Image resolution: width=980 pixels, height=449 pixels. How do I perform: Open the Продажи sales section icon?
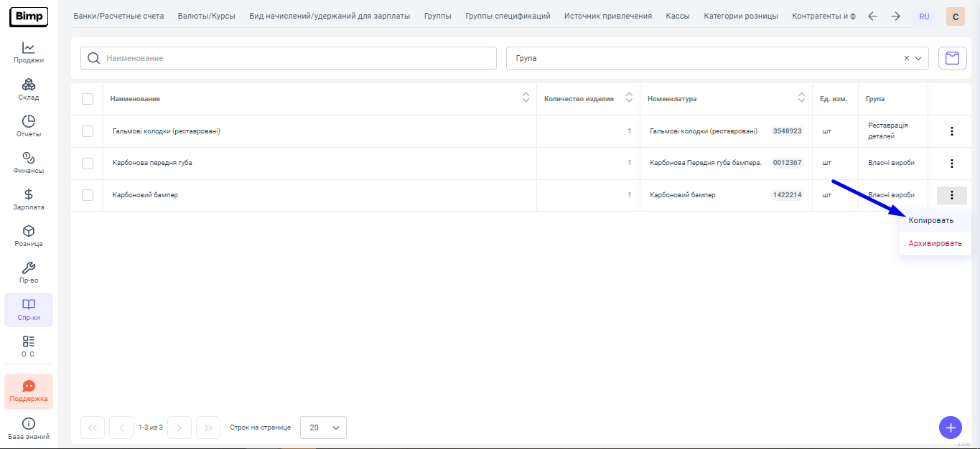28,52
